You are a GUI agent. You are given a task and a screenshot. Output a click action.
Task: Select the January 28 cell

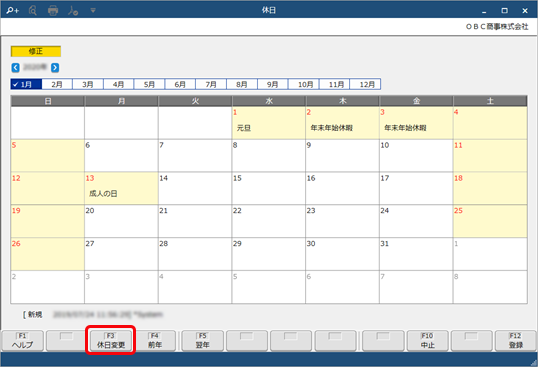(x=195, y=254)
